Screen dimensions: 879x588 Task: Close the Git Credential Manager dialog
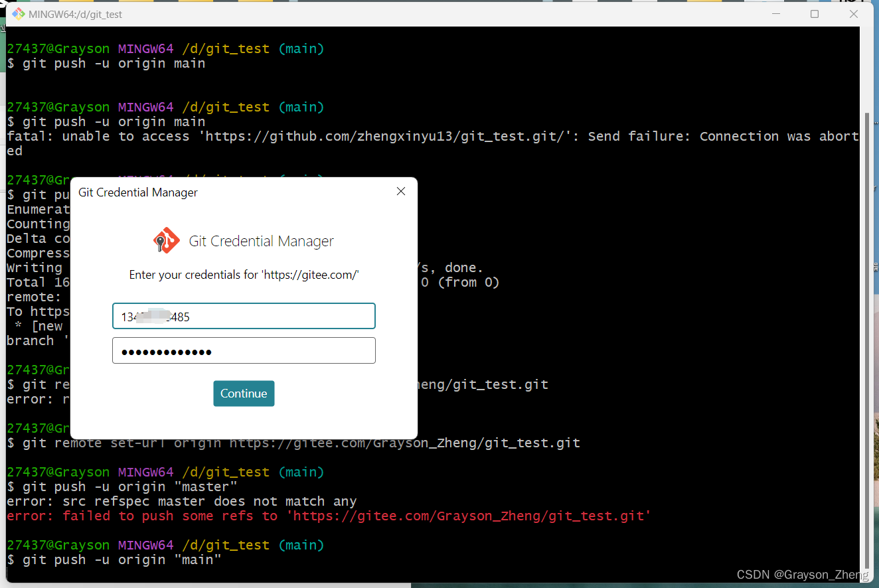coord(400,192)
